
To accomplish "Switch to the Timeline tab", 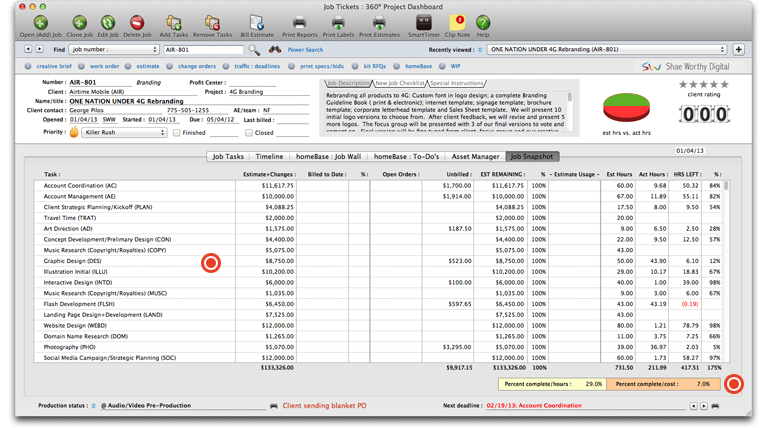I will 269,157.
